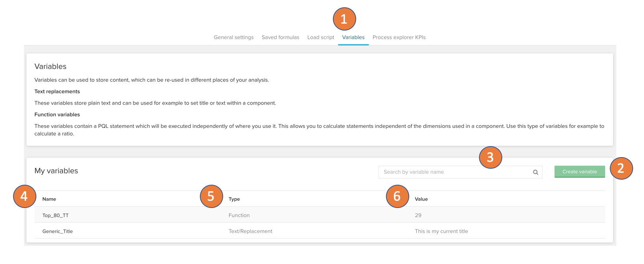The height and width of the screenshot is (264, 644).
Task: Sort by the Type column header
Action: (x=234, y=199)
